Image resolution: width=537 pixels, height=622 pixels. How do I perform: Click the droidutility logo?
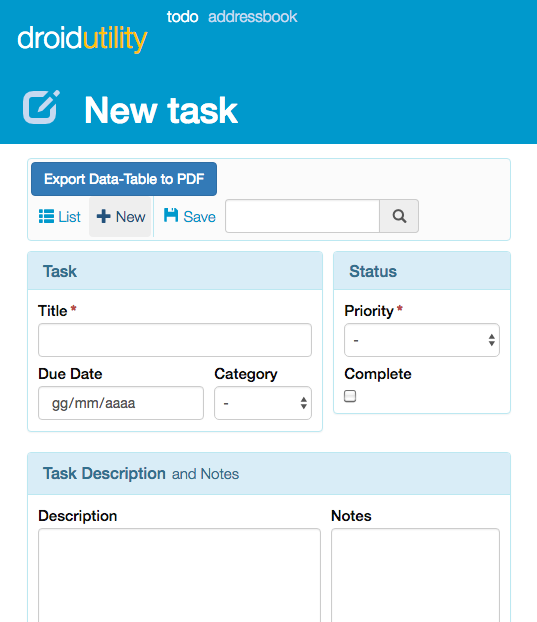pos(82,39)
